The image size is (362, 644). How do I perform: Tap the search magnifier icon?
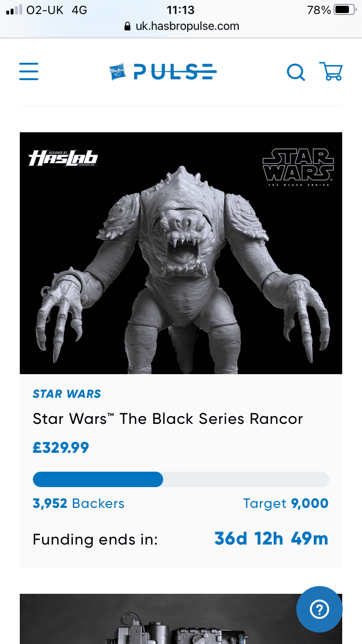pyautogui.click(x=296, y=72)
